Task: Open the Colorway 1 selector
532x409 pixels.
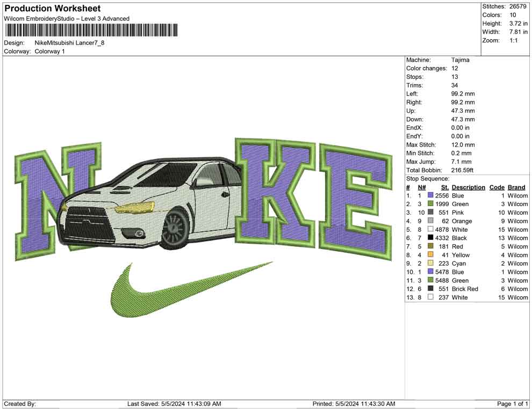Action: coord(50,51)
